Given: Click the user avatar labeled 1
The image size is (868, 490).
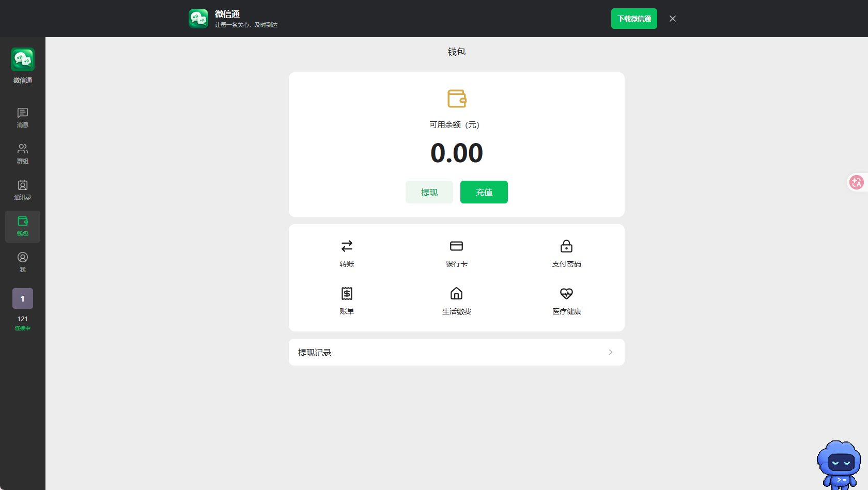Looking at the screenshot, I should (23, 298).
